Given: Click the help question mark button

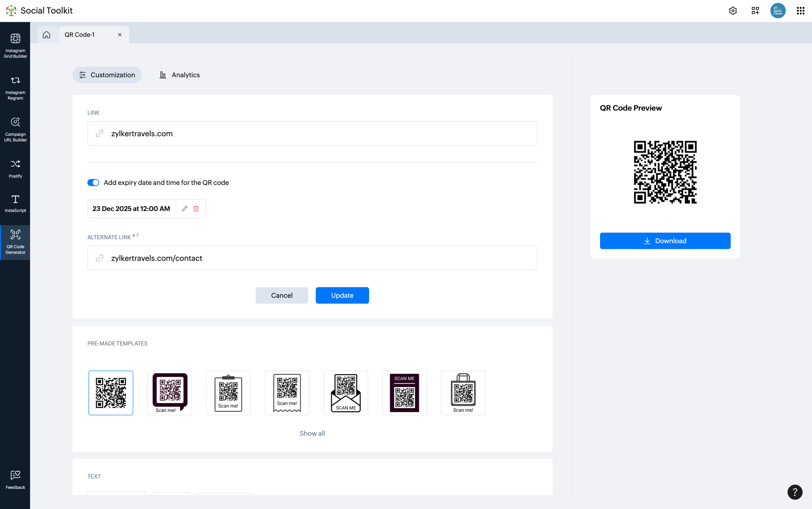Looking at the screenshot, I should [x=795, y=492].
